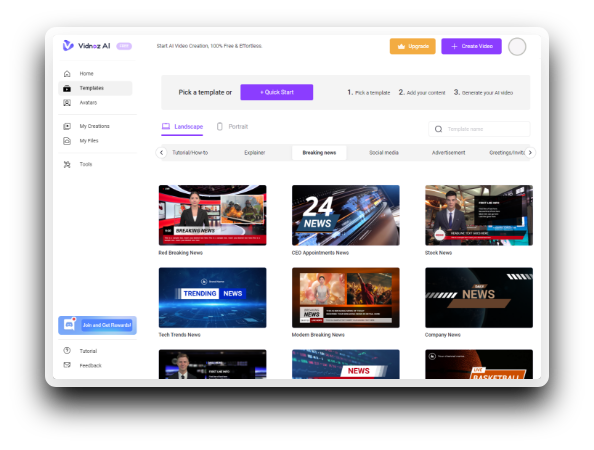Open the Feedback link
This screenshot has height=450, width=594.
(x=91, y=366)
